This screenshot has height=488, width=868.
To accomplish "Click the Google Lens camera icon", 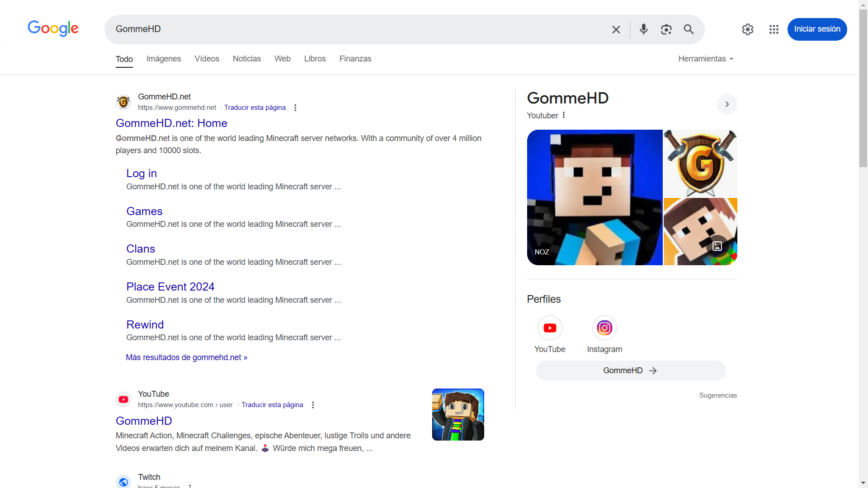I will click(666, 29).
